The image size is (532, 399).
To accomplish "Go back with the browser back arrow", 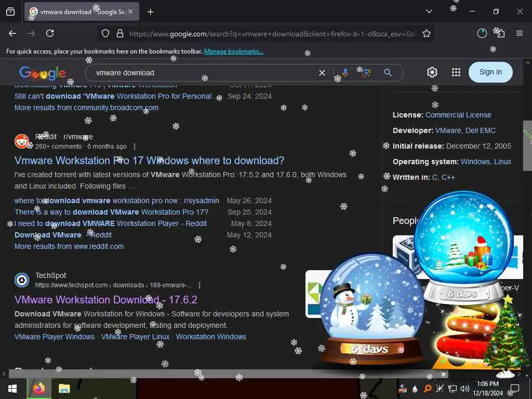I will click(12, 33).
